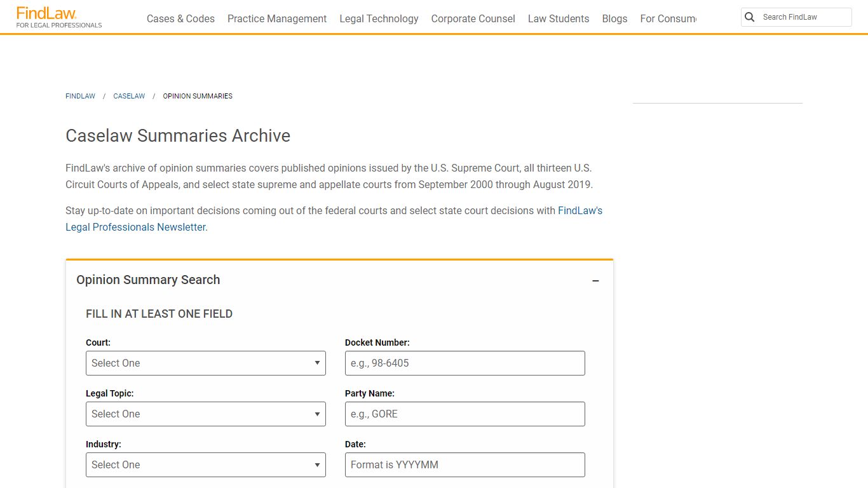Open the Legal Topic dropdown
Screen dimensions: 868x488
(206, 414)
